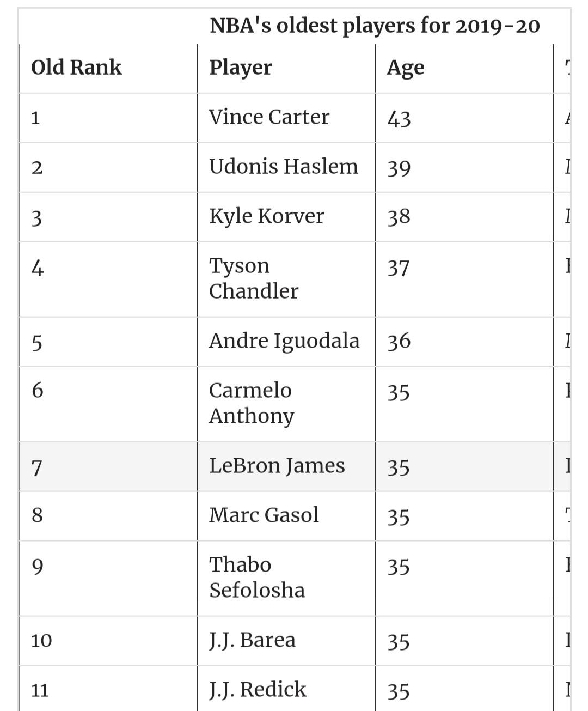Select the Udonis Haslem cell
This screenshot has height=711, width=588.
286,167
